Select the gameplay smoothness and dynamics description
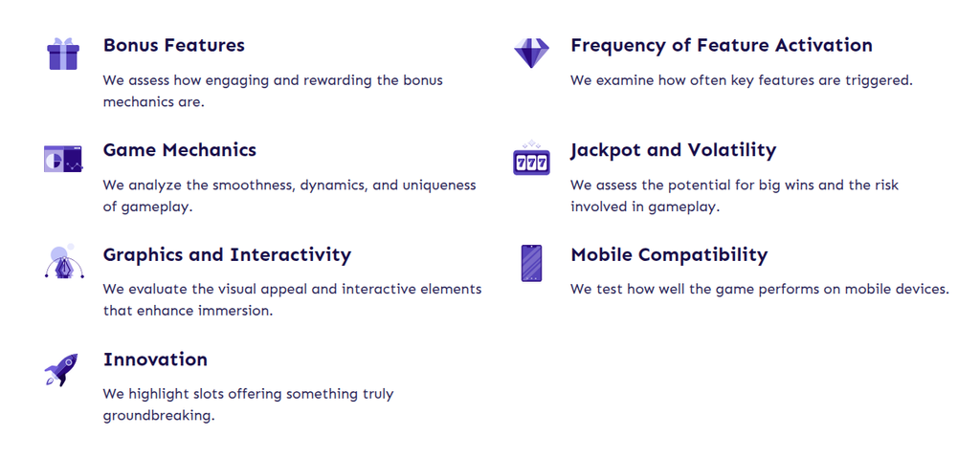Screen dimensions: 980x457 [289, 195]
